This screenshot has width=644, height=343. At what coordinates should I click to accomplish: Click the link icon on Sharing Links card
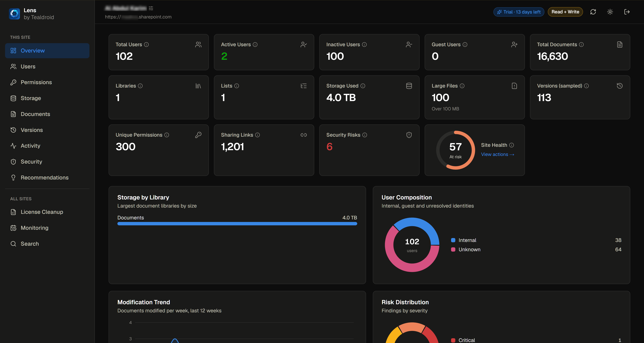coord(304,135)
